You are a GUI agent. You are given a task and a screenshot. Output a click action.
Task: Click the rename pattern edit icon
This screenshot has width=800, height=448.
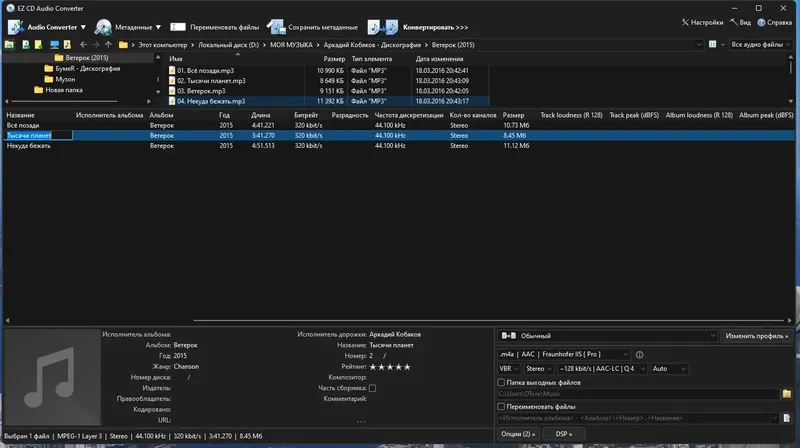(x=787, y=420)
